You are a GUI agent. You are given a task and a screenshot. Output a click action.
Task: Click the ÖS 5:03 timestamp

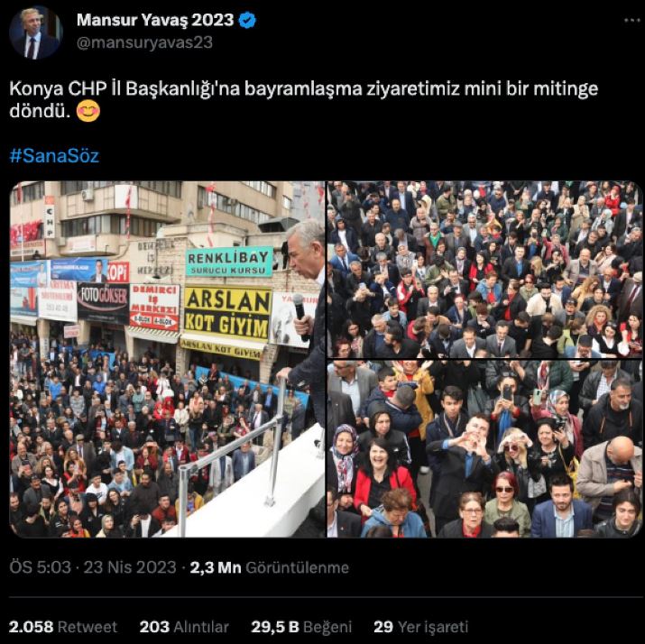point(41,567)
